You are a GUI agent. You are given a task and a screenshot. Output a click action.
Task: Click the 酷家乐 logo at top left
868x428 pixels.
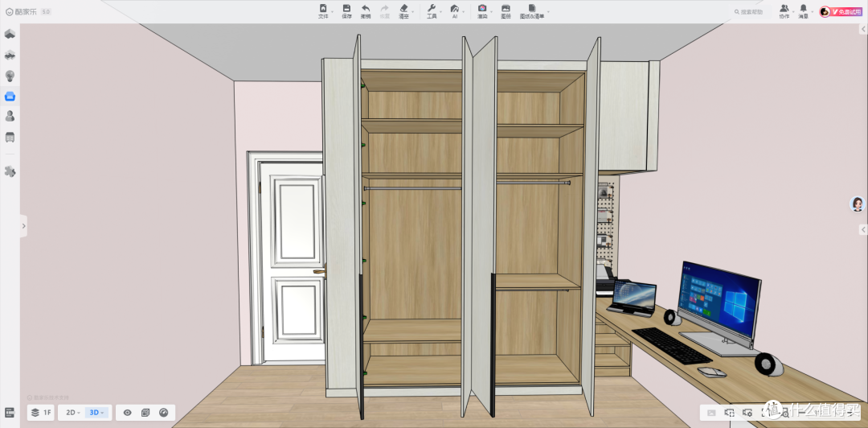tap(21, 11)
